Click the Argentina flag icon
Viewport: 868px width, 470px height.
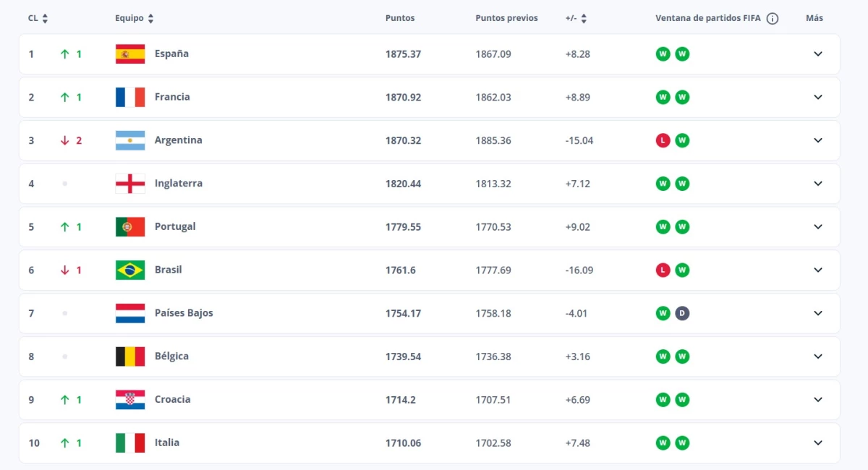point(130,140)
